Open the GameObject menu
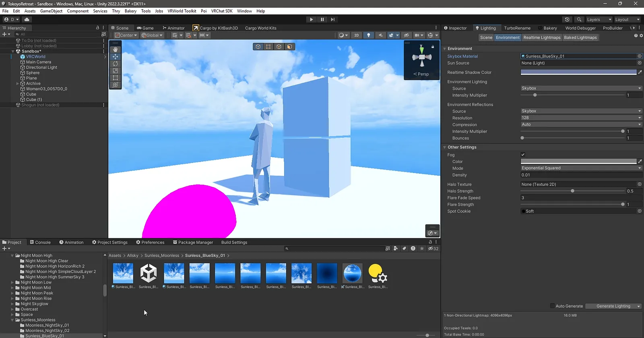The image size is (644, 338). point(51,11)
